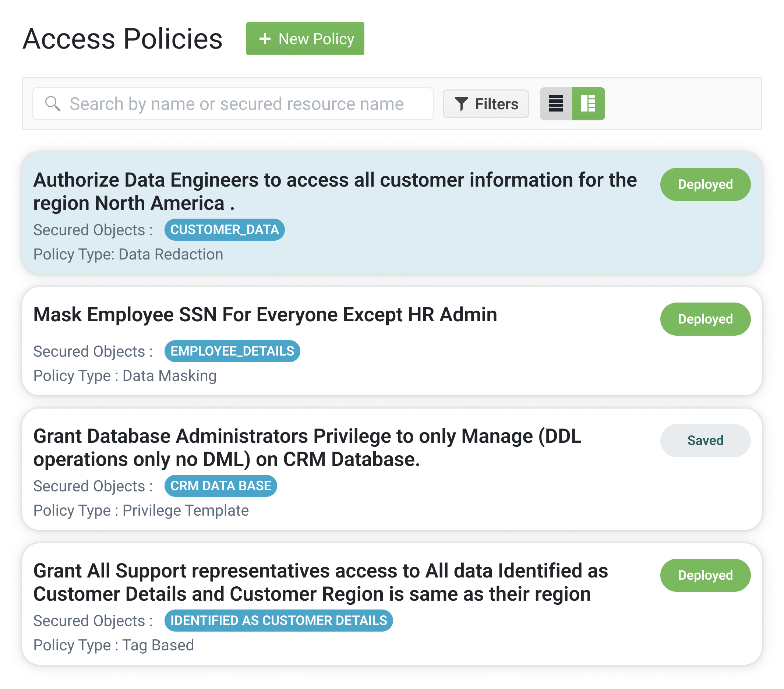Screen dimensions: 784x689
Task: Click the plus icon in New Policy
Action: 265,39
